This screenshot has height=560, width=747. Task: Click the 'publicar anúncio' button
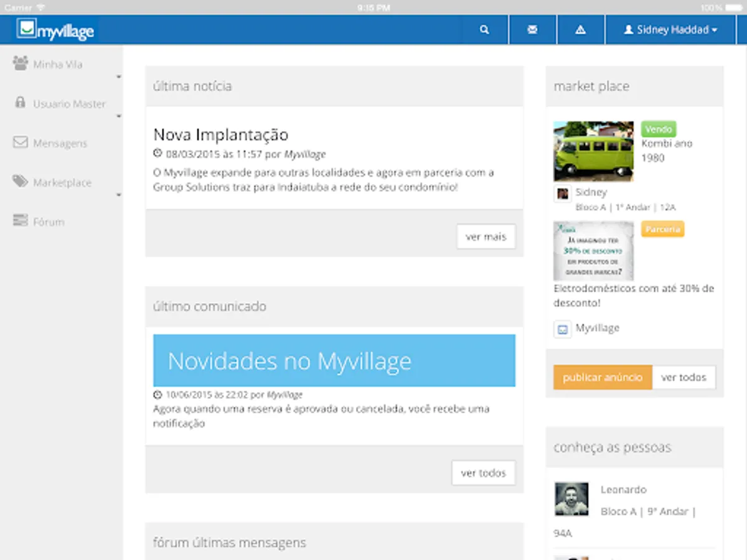[603, 377]
